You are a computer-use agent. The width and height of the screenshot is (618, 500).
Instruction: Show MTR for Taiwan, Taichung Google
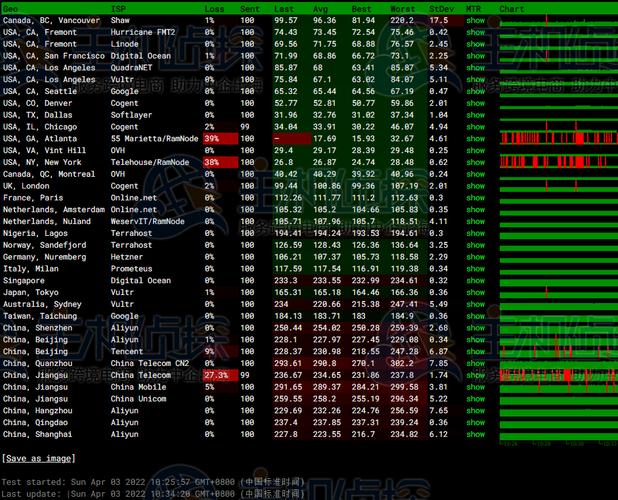click(x=475, y=316)
